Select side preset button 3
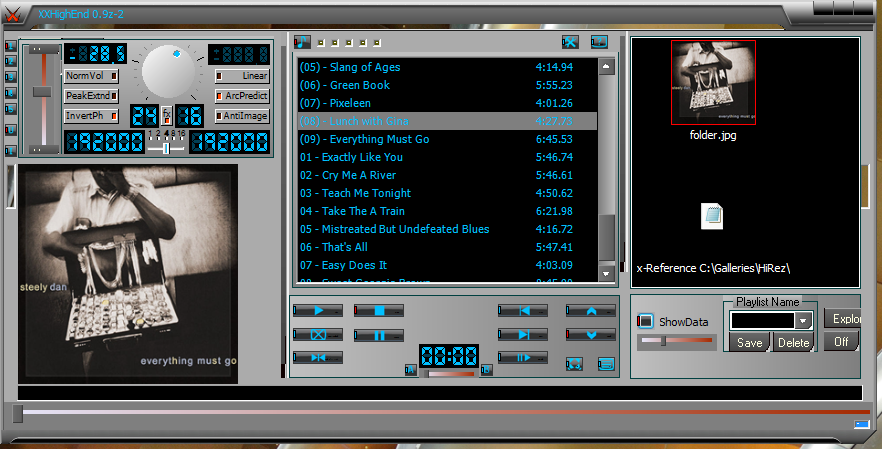This screenshot has width=882, height=449. 10,77
